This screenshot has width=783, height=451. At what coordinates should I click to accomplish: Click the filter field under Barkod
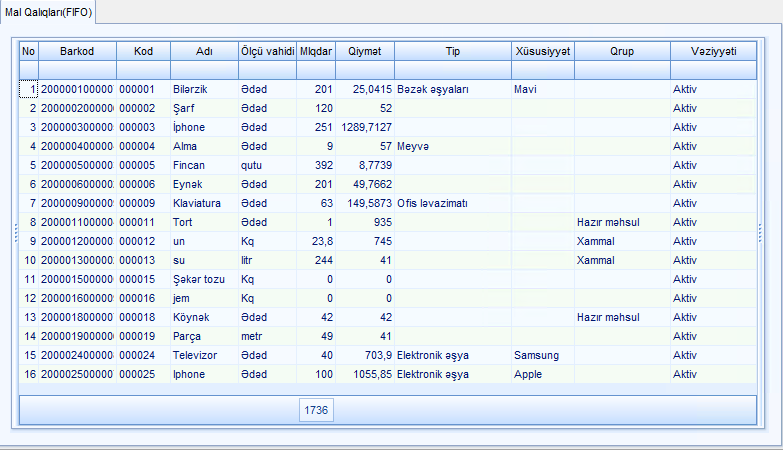coord(77,70)
